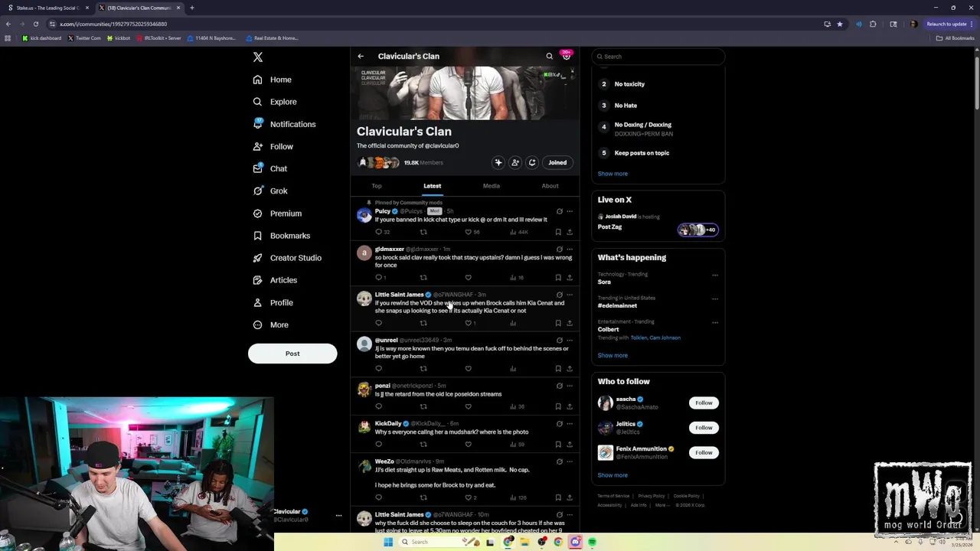The image size is (980, 551).
Task: Click the X logo in the sidebar
Action: [258, 57]
